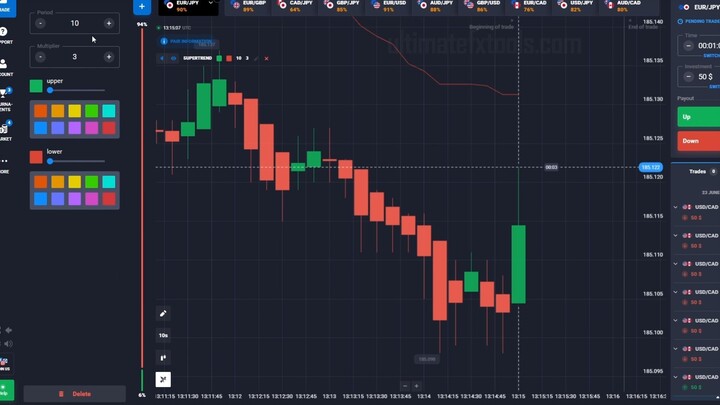Increase the Multiplier value

tap(109, 57)
